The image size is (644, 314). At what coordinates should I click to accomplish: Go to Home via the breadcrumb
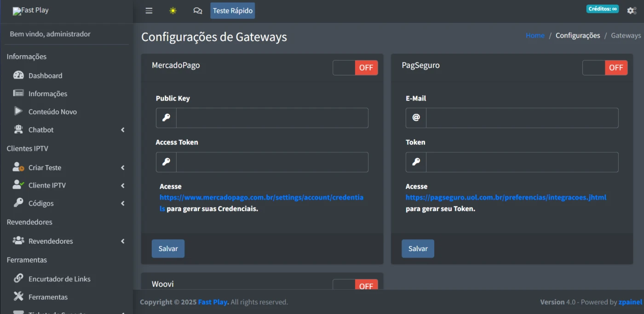coord(535,35)
